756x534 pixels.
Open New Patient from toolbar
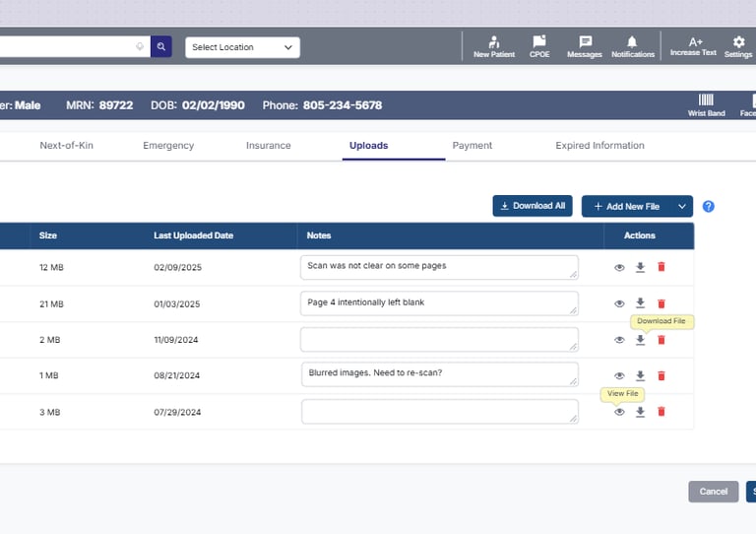[x=494, y=46]
